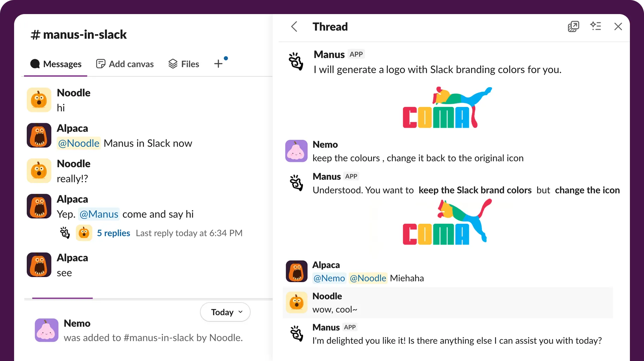Viewport: 644px width, 361px height.
Task: Click the plus icon to add a tab
Action: (218, 64)
